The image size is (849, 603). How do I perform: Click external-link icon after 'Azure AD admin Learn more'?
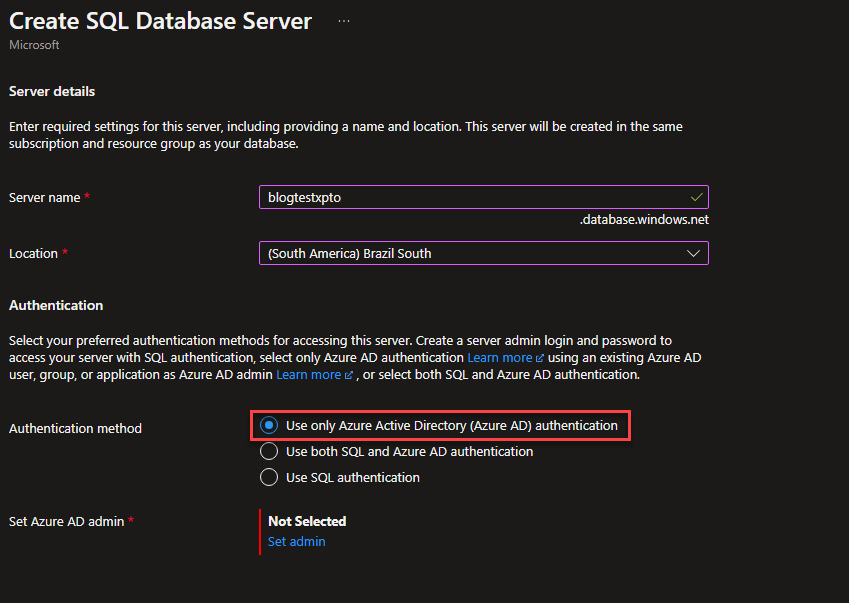(x=349, y=375)
